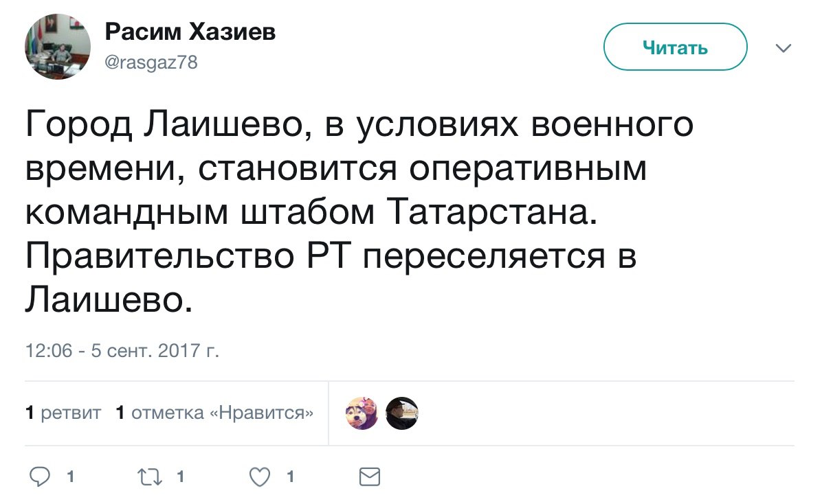The height and width of the screenshot is (504, 833).
Task: Open the 12:06 - 5 сент. 2017 timestamp
Action: (122, 352)
